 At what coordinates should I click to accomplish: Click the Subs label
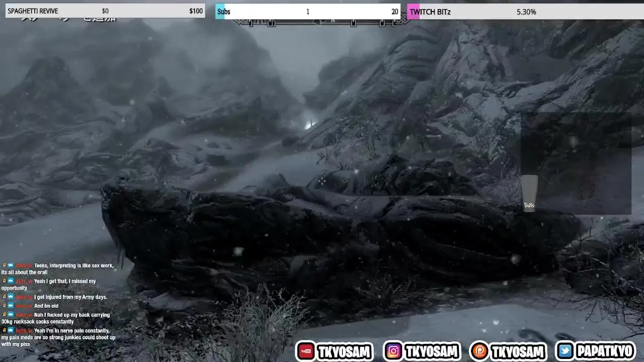pyautogui.click(x=224, y=12)
